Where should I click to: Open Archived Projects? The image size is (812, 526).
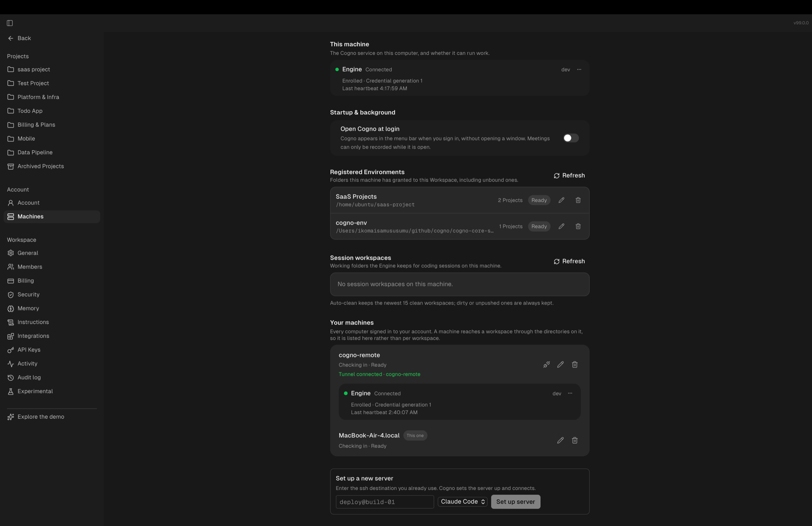pos(52,166)
